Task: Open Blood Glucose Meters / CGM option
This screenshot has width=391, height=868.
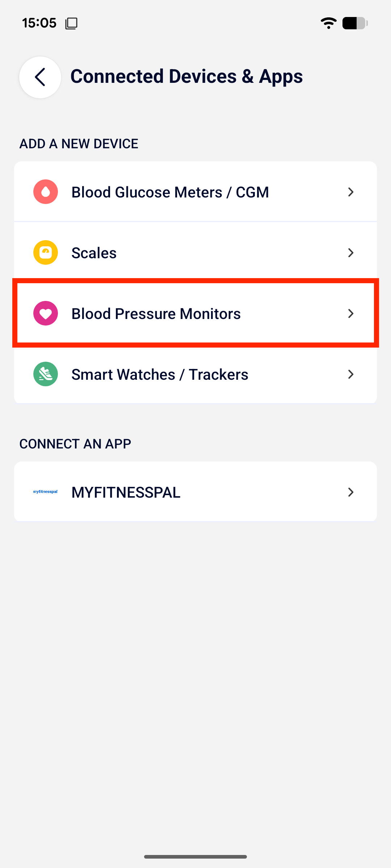Action: [195, 192]
